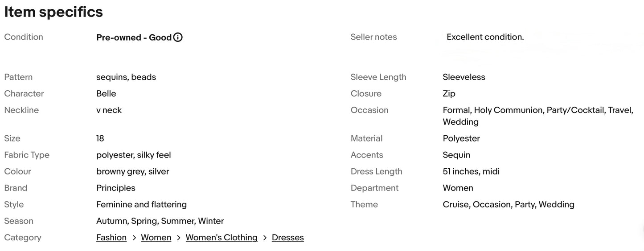This screenshot has width=644, height=251.
Task: Click the Theme value Cruise, Occasion, Party, Wedding
Action: point(508,204)
